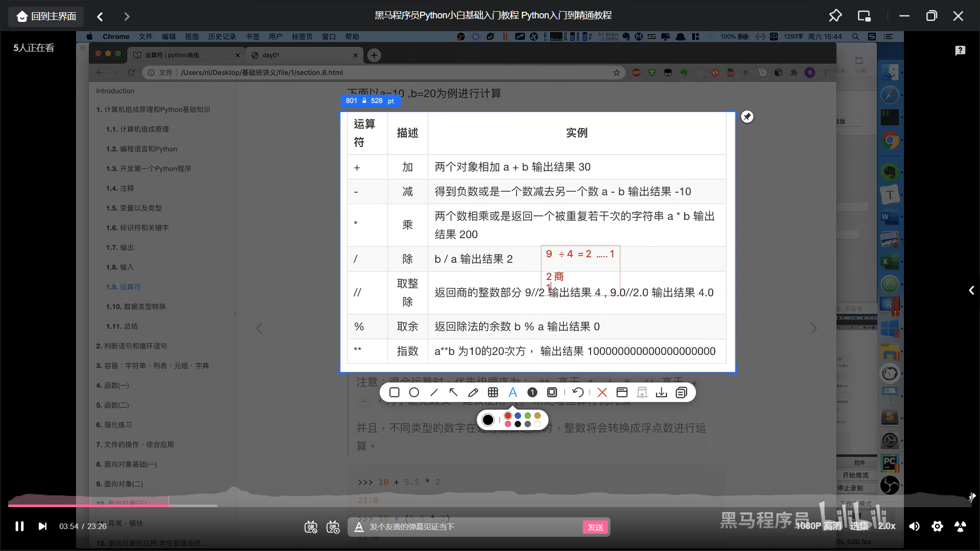Select the rectangle annotation tool
Screen dimensions: 980x551
pyautogui.click(x=394, y=392)
